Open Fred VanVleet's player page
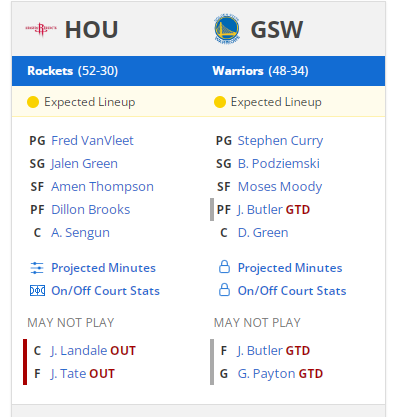This screenshot has width=406, height=417. point(92,141)
